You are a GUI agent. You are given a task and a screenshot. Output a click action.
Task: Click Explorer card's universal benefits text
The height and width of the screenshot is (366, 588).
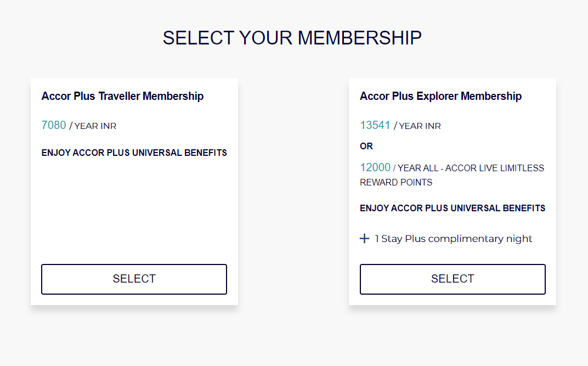point(453,208)
